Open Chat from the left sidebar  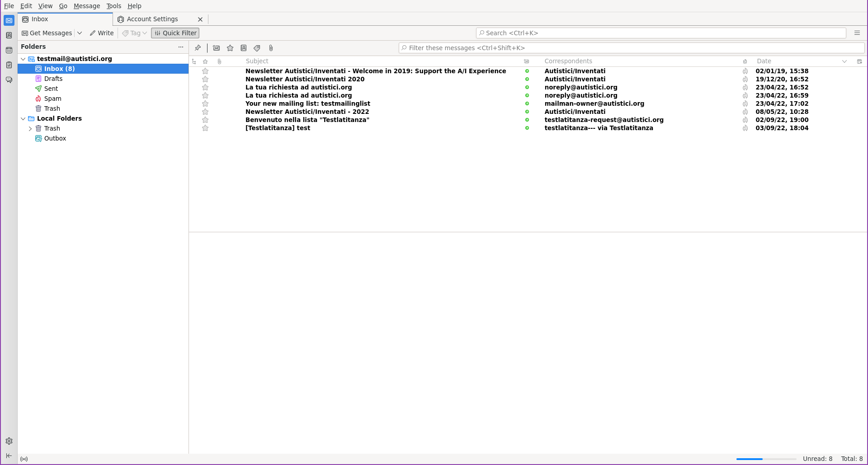tap(9, 80)
